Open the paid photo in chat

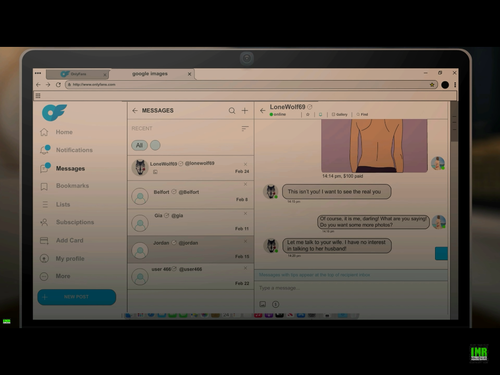[x=374, y=146]
